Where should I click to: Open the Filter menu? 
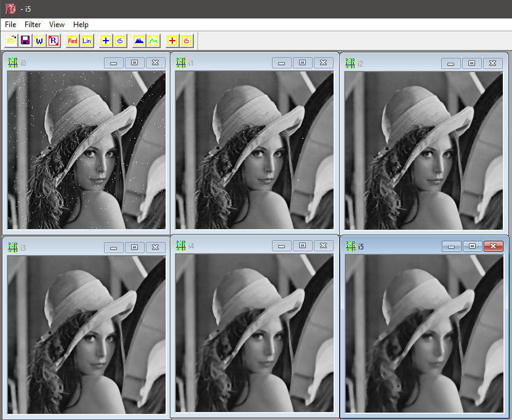(x=33, y=25)
